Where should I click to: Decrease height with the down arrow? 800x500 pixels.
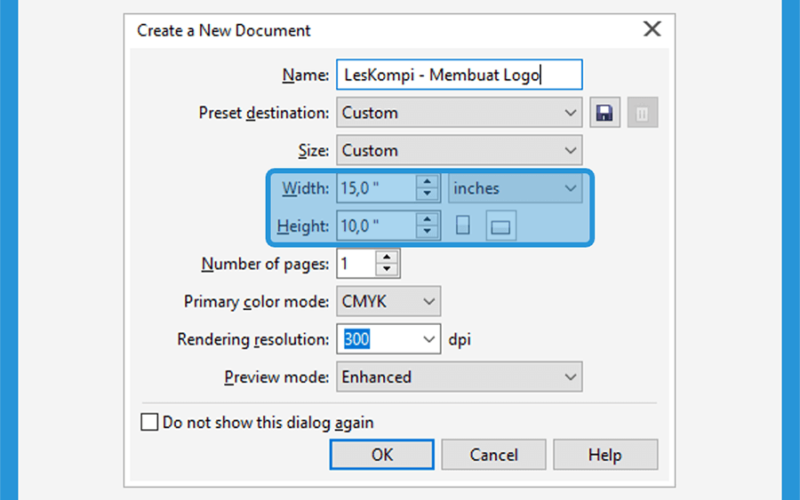pos(427,232)
